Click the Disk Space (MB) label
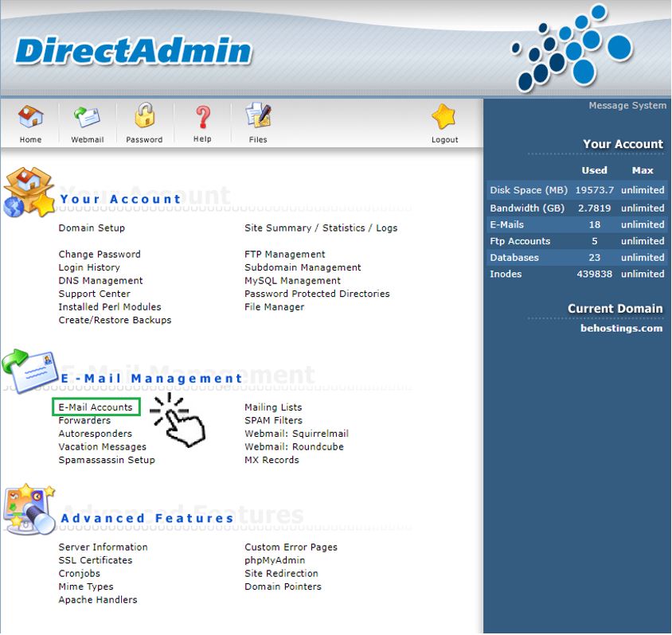 (x=529, y=190)
